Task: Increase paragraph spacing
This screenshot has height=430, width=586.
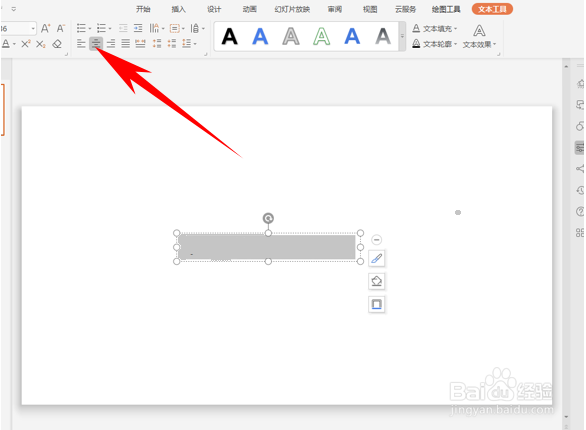Action: (x=157, y=44)
